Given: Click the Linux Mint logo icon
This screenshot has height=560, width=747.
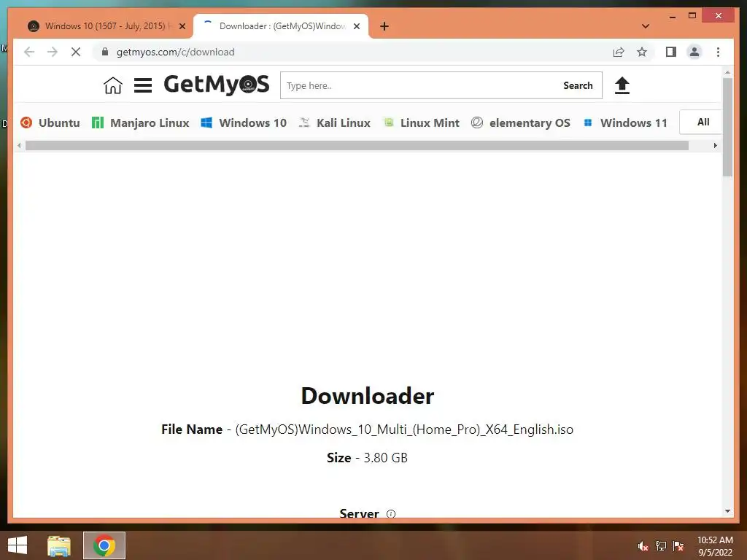Looking at the screenshot, I should pos(389,122).
